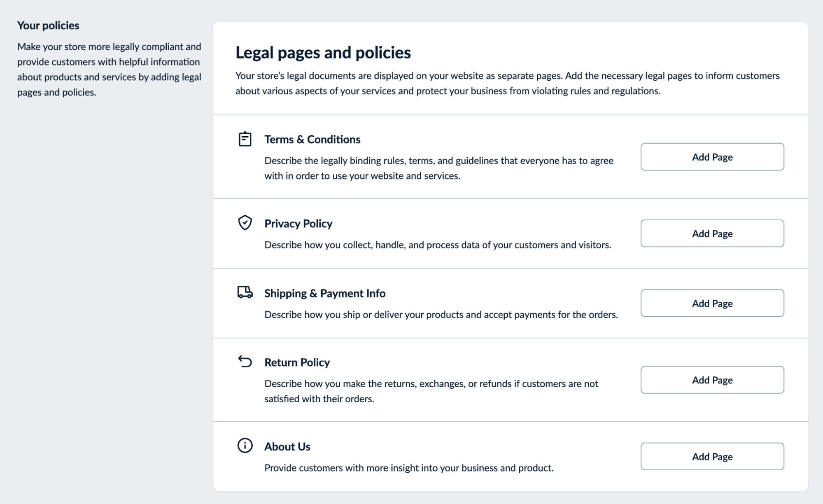The width and height of the screenshot is (823, 504).
Task: Add Page for Terms & Conditions
Action: 712,157
